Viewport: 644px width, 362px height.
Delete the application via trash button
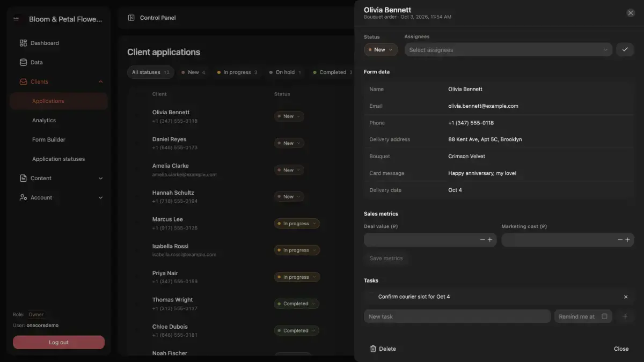(x=383, y=349)
